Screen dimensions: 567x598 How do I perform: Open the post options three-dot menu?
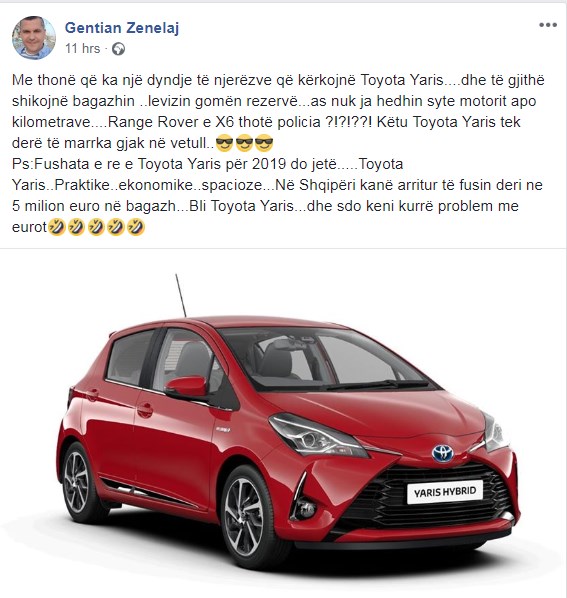click(x=548, y=25)
